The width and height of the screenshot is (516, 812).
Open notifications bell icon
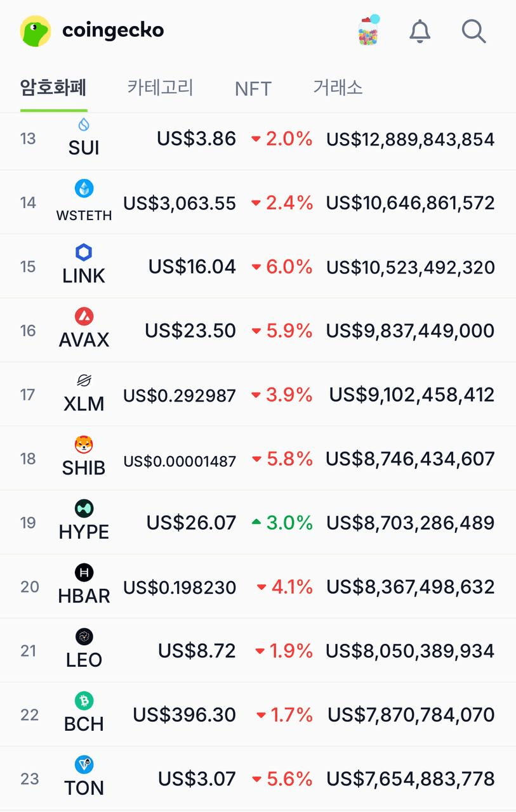(420, 30)
